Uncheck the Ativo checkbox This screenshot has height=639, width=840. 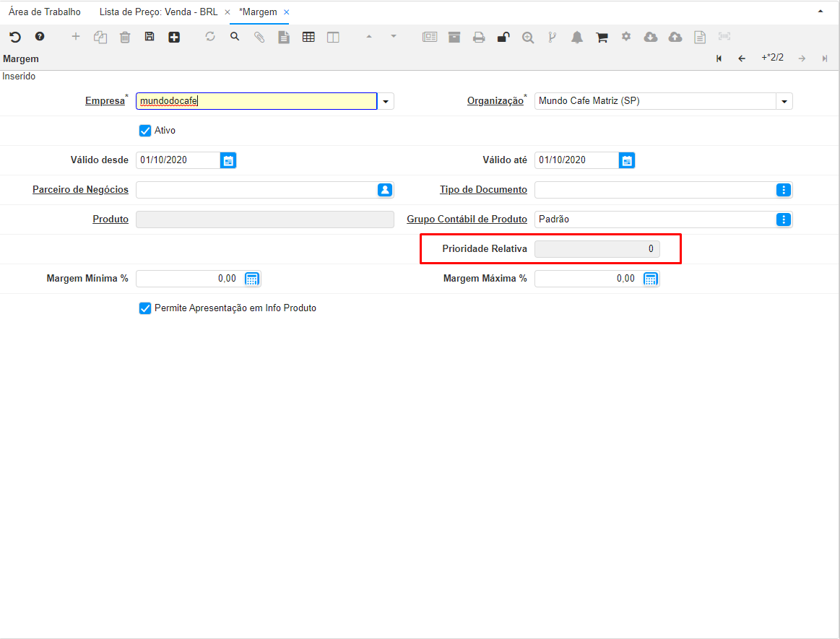[144, 131]
